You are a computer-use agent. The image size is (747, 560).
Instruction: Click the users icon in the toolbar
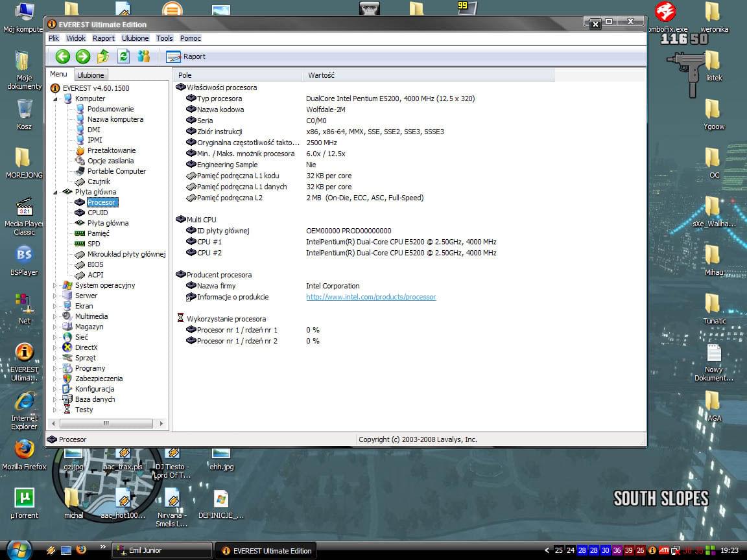[x=143, y=56]
